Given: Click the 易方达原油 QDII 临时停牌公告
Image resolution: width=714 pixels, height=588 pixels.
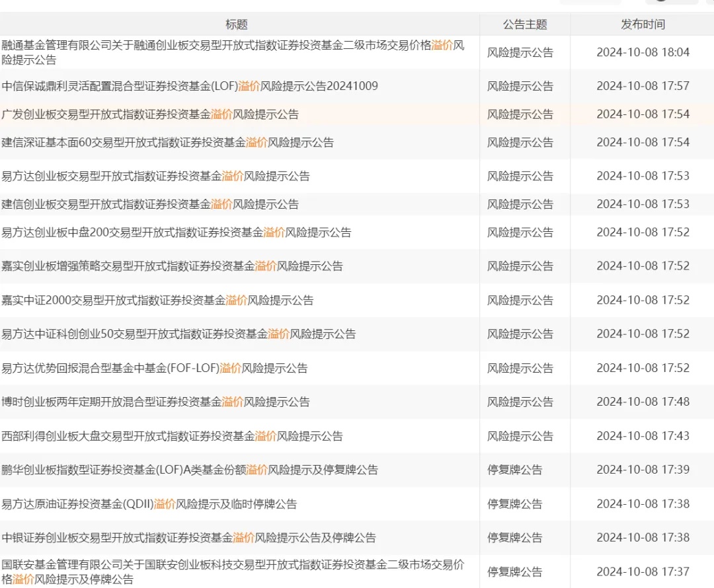Looking at the screenshot, I should [149, 504].
